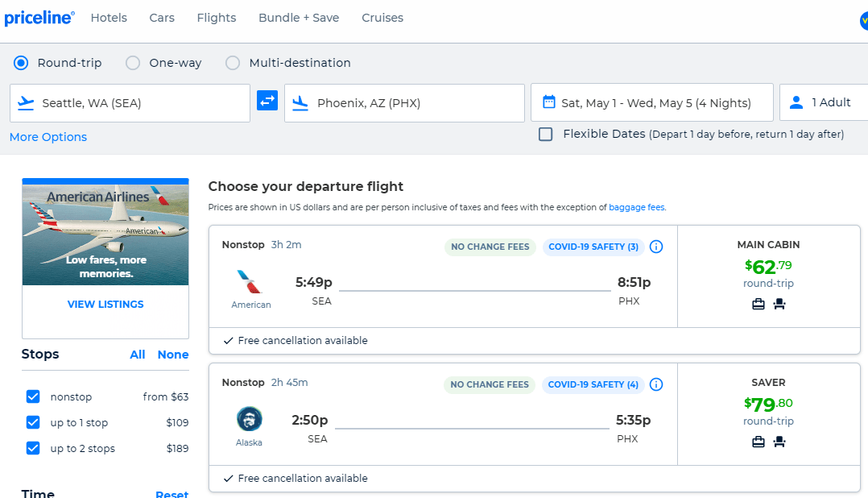The height and width of the screenshot is (498, 868).
Task: Click Free cancellation available on Alaska flight
Action: click(x=302, y=479)
